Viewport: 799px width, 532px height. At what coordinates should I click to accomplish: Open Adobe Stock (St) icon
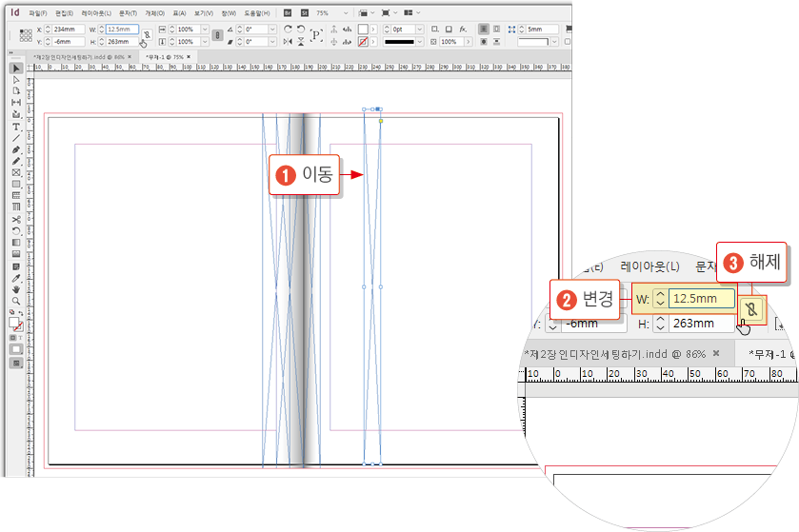point(305,12)
